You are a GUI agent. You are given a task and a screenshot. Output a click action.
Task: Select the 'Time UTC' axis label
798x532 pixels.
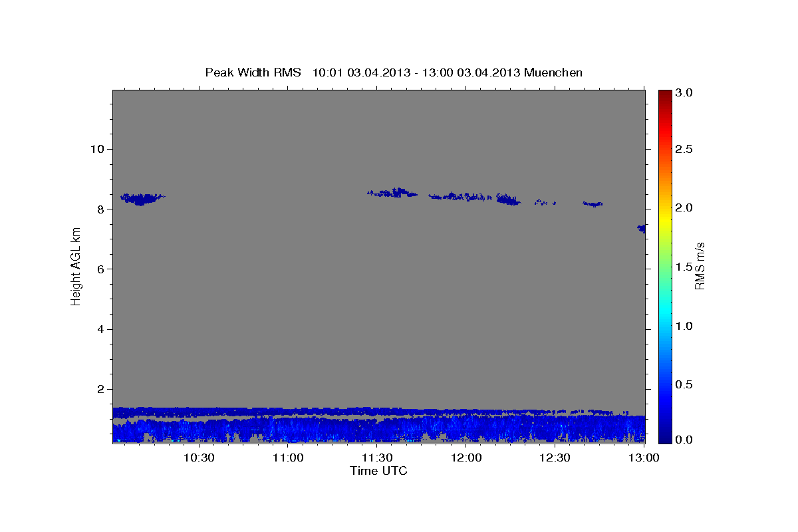click(x=378, y=471)
